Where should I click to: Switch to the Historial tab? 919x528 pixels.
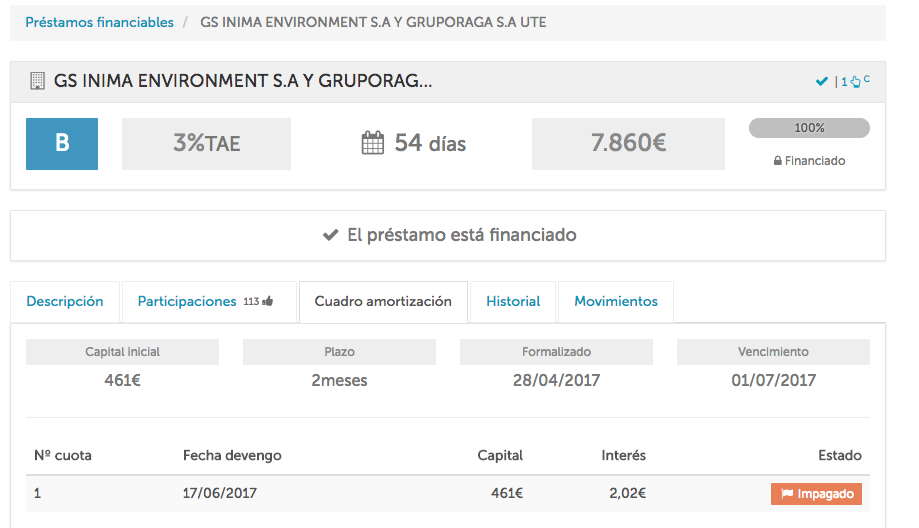click(513, 301)
